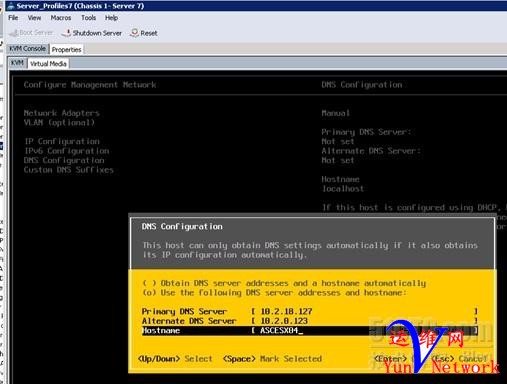The image size is (507, 384).
Task: Click the Boot Server icon
Action: tap(14, 33)
